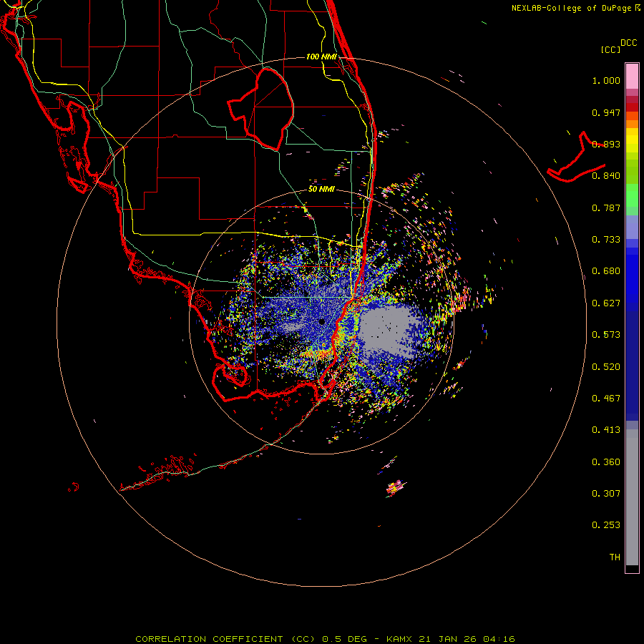Click the TH threshold label

(x=615, y=557)
